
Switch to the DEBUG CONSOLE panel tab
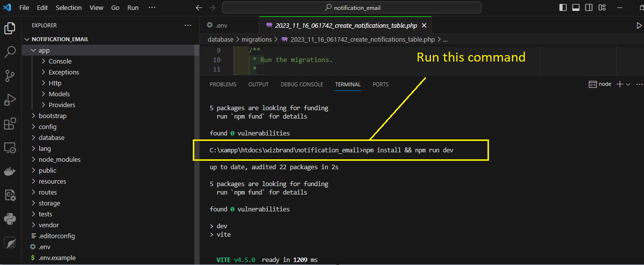pos(302,84)
